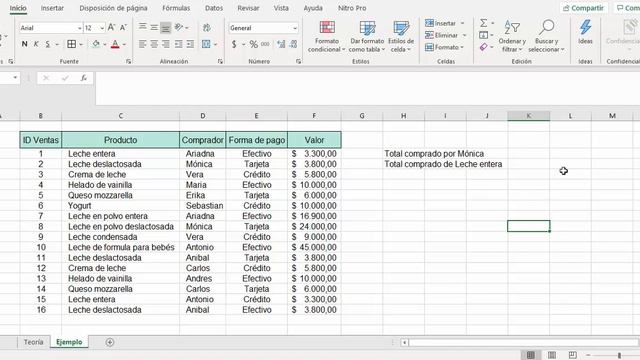
Task: Align text right
Action: (x=165, y=44)
